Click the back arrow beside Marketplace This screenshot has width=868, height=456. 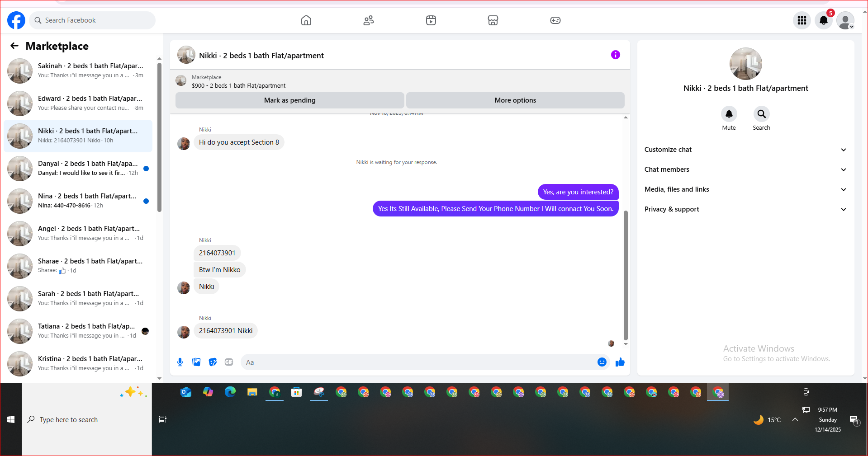[14, 46]
